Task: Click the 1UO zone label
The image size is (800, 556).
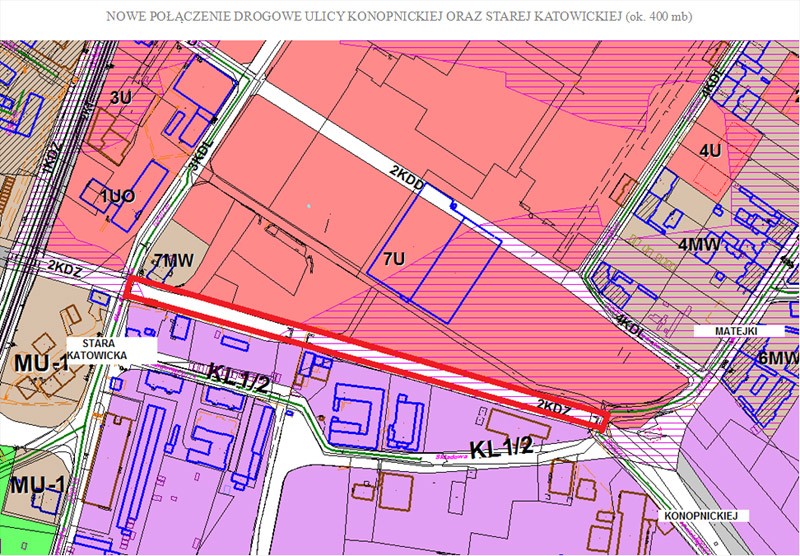Action: coord(117,196)
